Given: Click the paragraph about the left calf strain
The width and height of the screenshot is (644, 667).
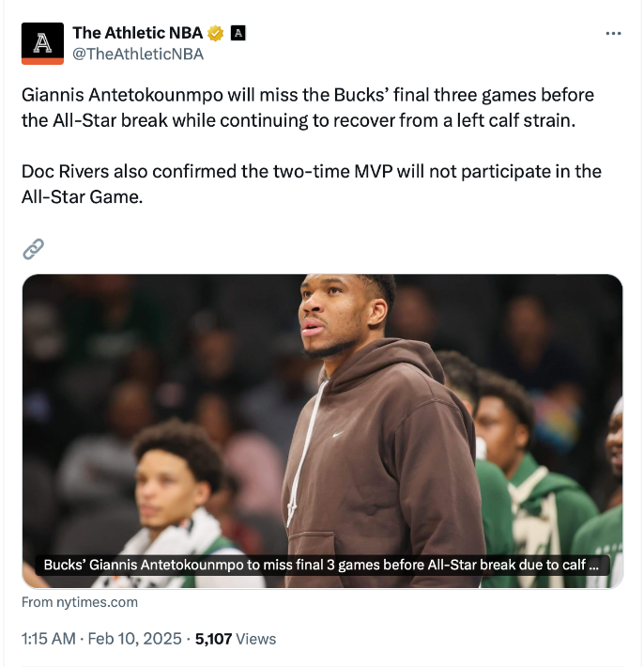Looking at the screenshot, I should pyautogui.click(x=308, y=108).
